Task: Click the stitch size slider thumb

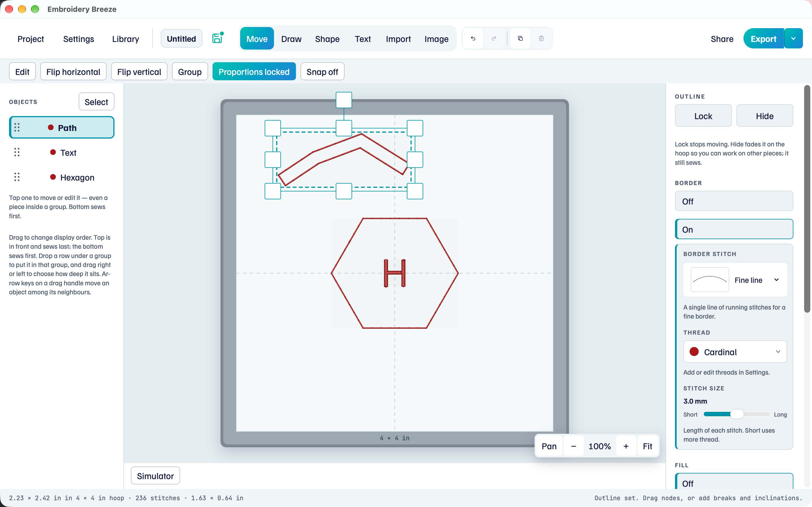Action: coord(737,414)
